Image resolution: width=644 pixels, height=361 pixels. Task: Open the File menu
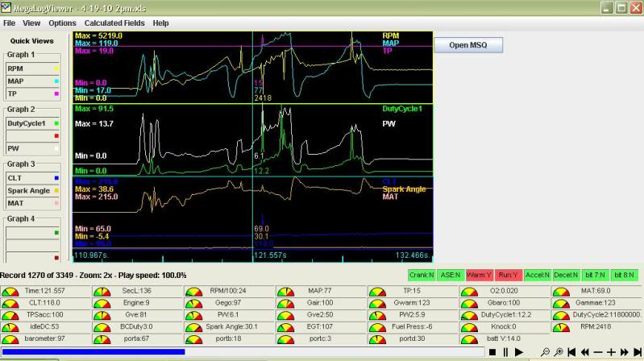[x=9, y=23]
